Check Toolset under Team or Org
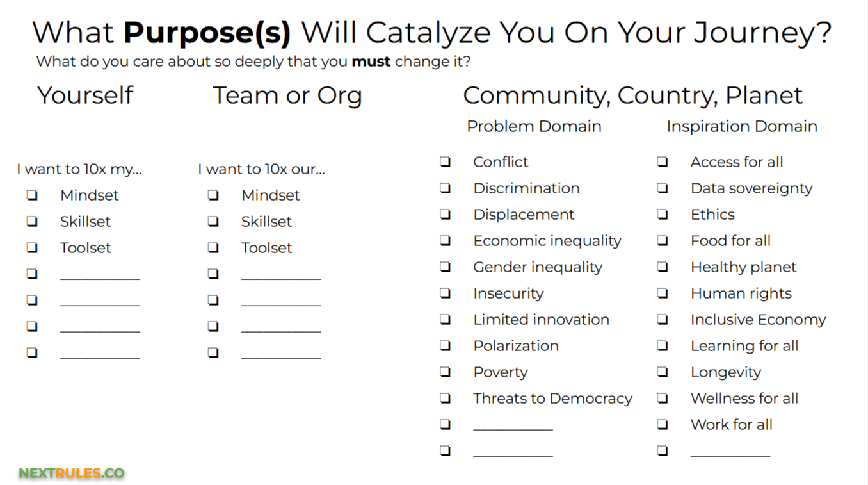This screenshot has width=868, height=485. click(x=213, y=248)
